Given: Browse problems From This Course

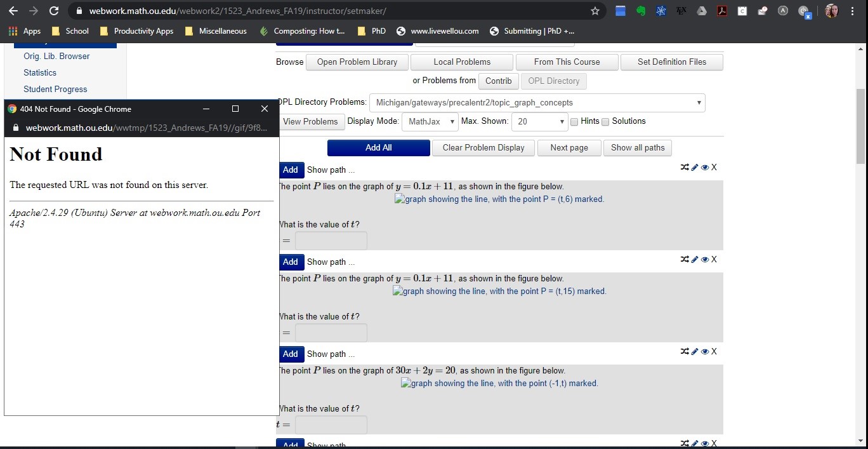Looking at the screenshot, I should click(x=567, y=62).
